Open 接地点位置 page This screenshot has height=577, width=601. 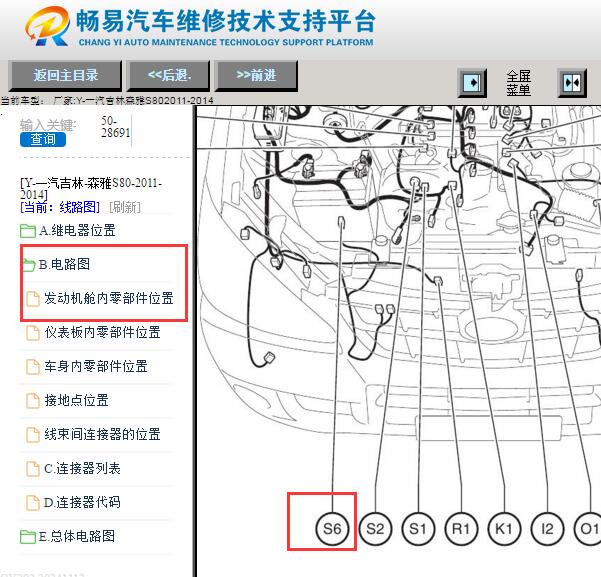tap(76, 400)
